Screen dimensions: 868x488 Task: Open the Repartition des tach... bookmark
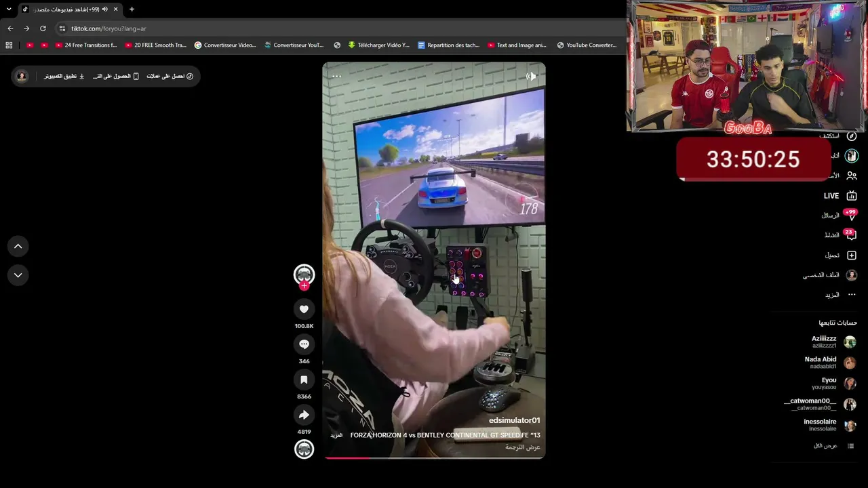[x=449, y=45]
